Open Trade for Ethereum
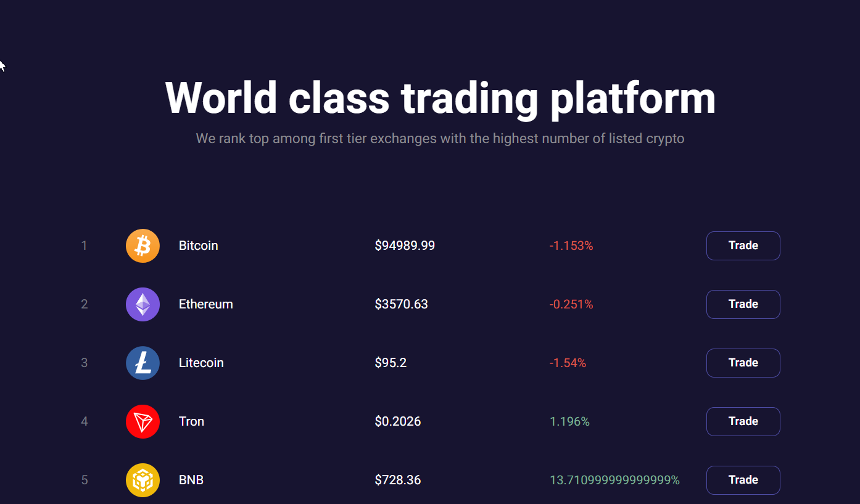Viewport: 860px width, 504px height. click(x=743, y=304)
